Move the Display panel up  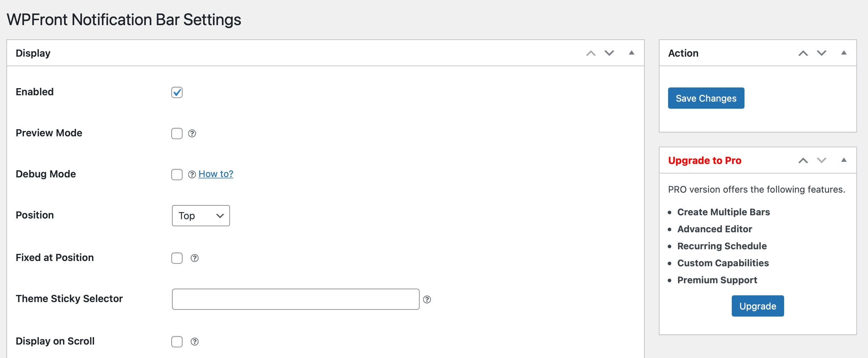pos(590,53)
